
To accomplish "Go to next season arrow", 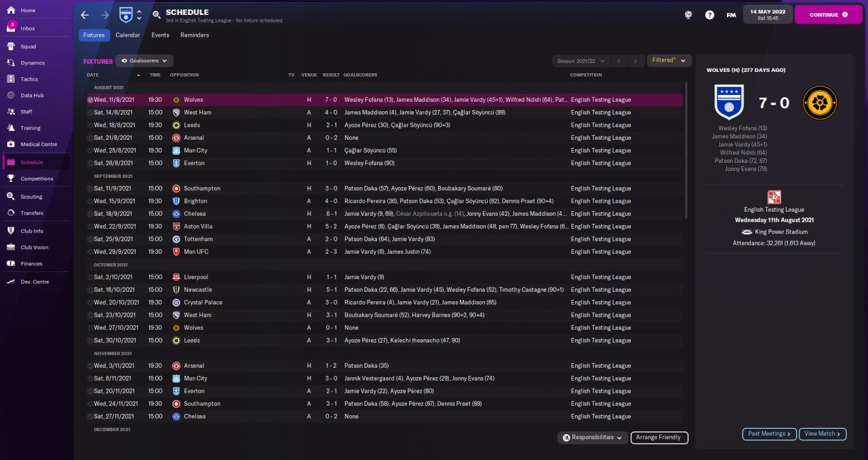I will [635, 61].
